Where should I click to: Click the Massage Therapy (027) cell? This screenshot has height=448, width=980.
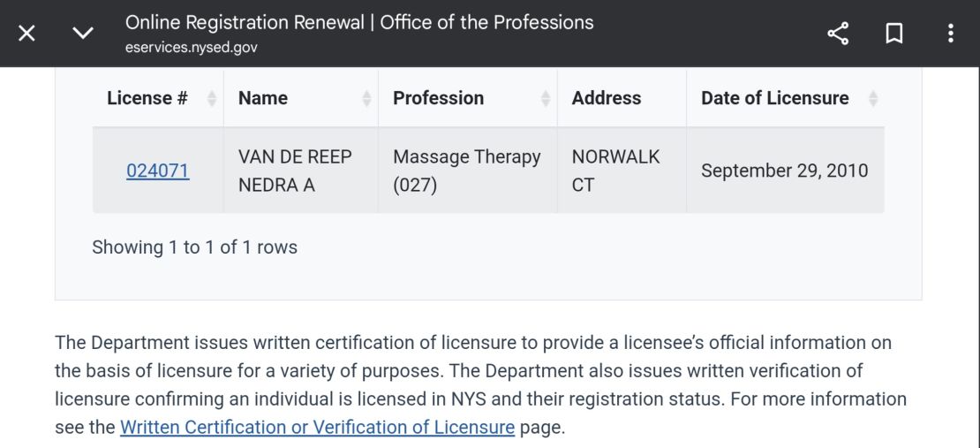click(466, 171)
